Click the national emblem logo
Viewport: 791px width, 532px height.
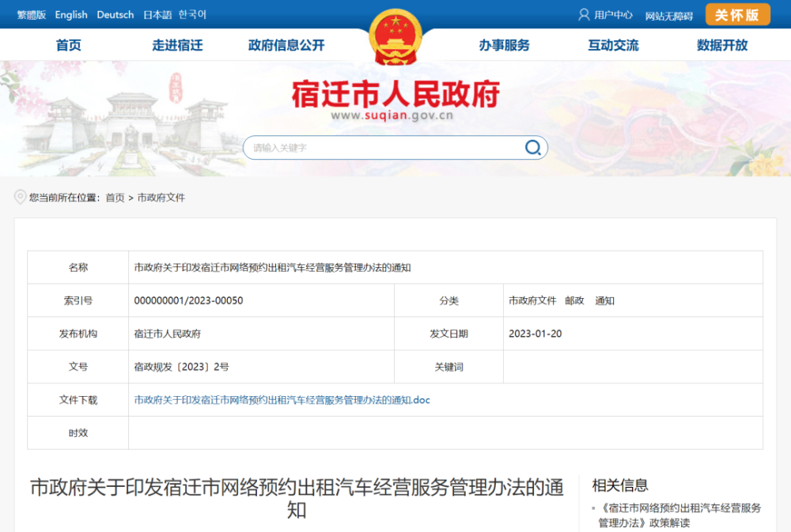395,36
